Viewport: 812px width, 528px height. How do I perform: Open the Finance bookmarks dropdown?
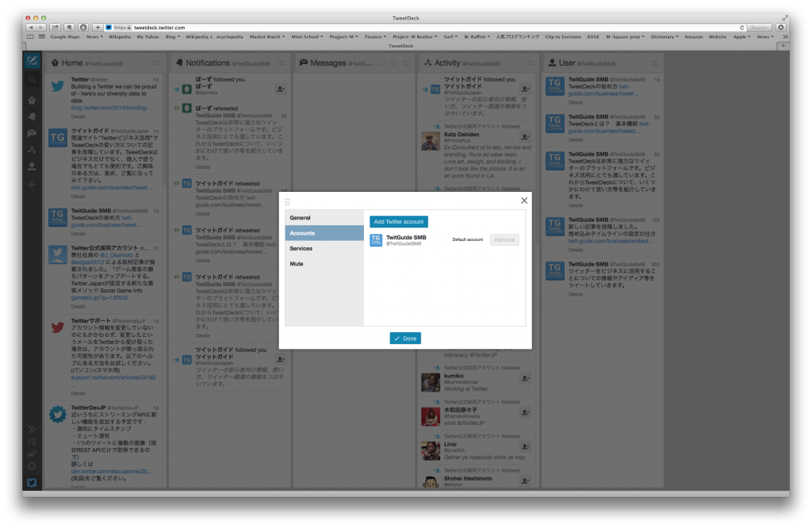375,36
